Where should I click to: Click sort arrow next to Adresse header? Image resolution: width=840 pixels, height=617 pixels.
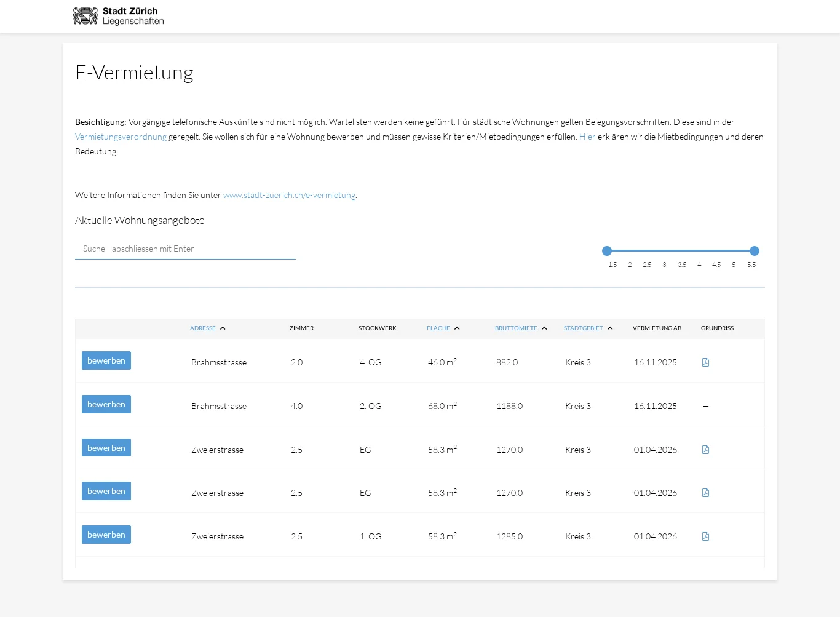coord(223,328)
